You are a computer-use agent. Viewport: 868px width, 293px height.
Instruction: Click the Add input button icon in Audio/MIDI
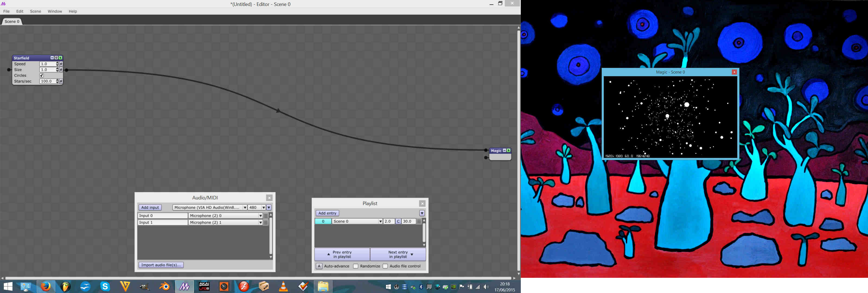(151, 208)
